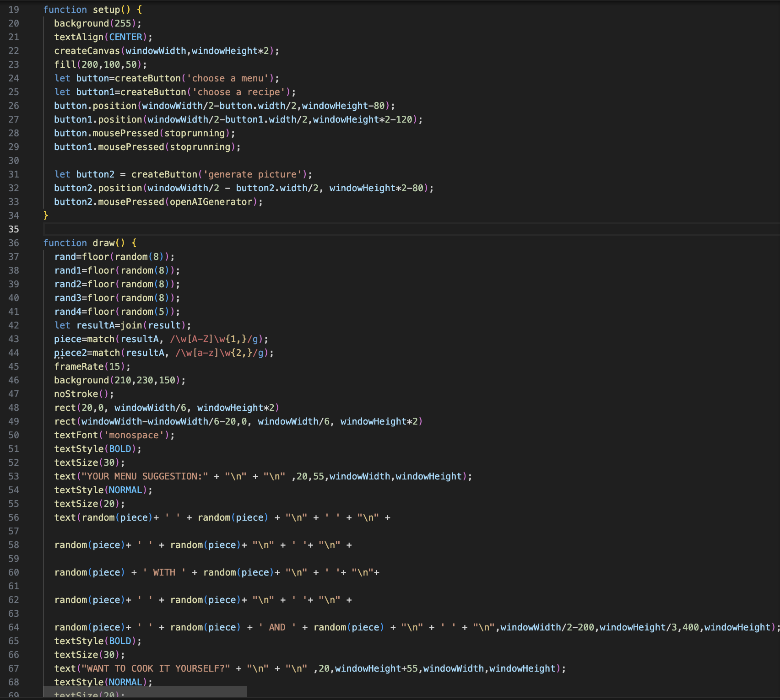
Task: Click 'textStyle(NORMAL);' on line 54
Action: [x=103, y=490]
